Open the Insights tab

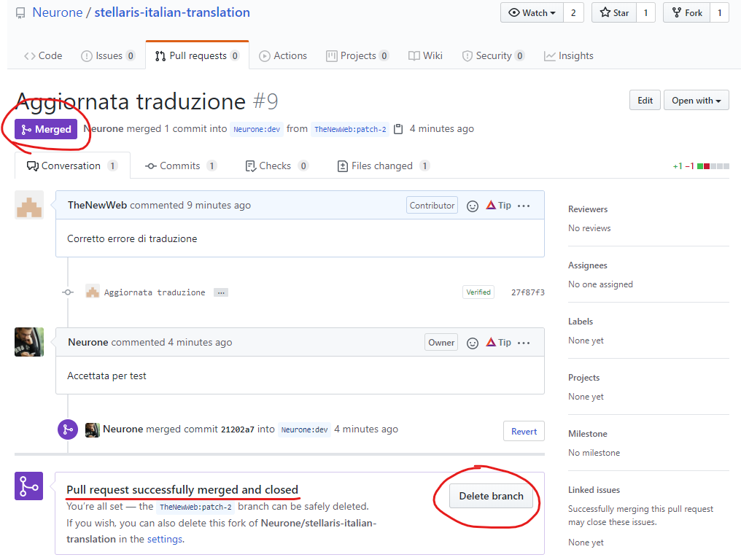pyautogui.click(x=568, y=55)
